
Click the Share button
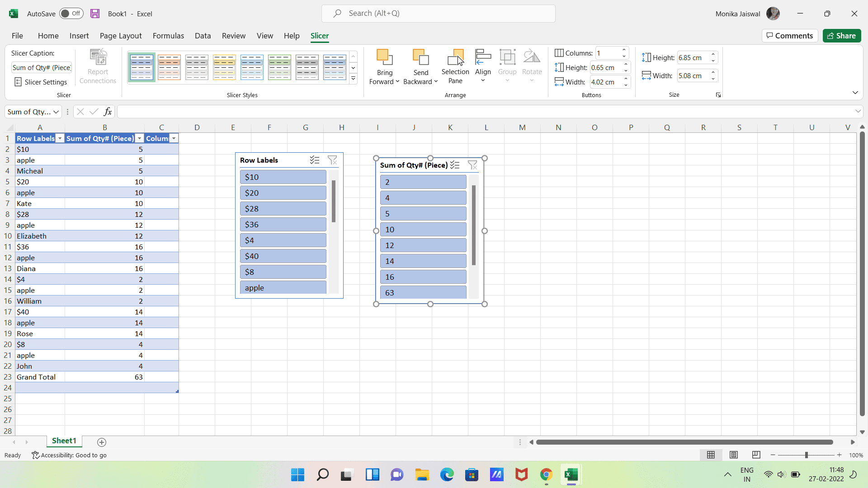click(x=842, y=36)
